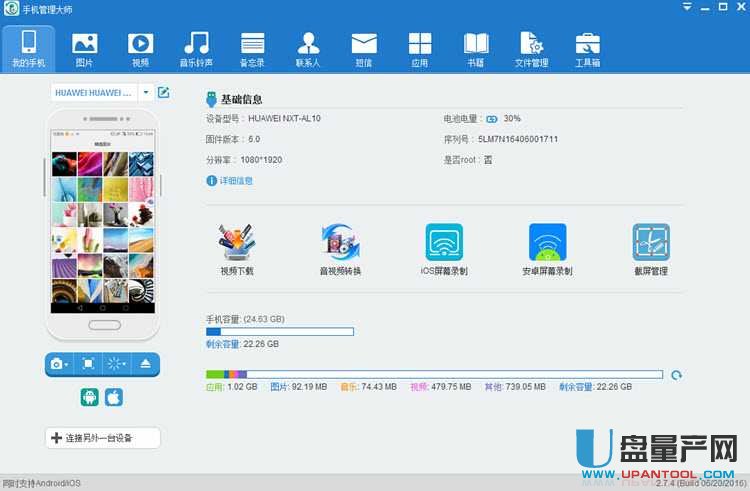Click the storage breakdown color bar
This screenshot has height=491, width=750.
coord(434,374)
